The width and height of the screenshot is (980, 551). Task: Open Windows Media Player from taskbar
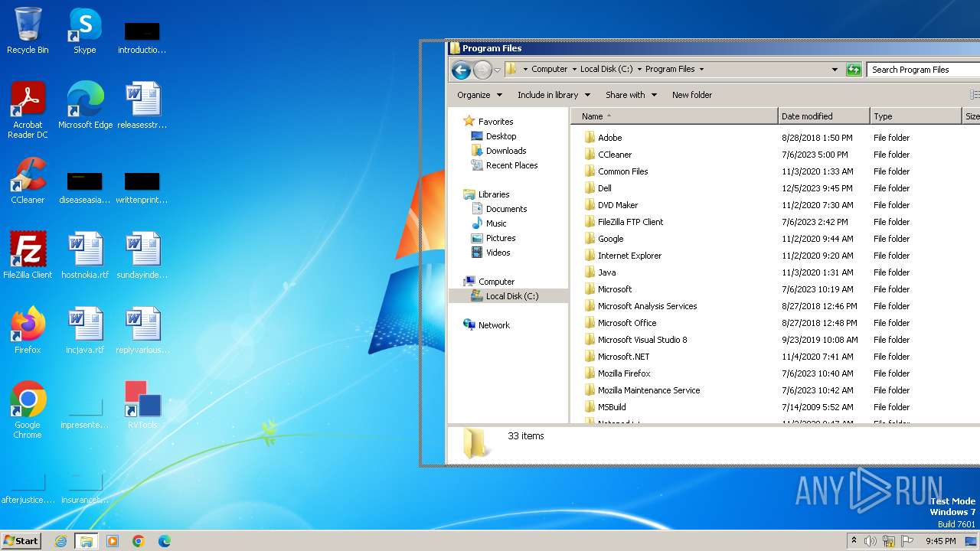point(113,541)
